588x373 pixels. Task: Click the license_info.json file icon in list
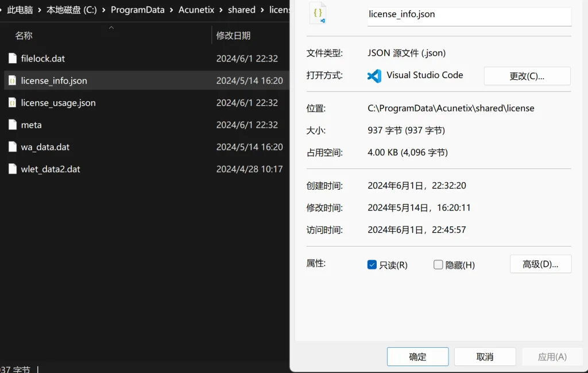(13, 80)
